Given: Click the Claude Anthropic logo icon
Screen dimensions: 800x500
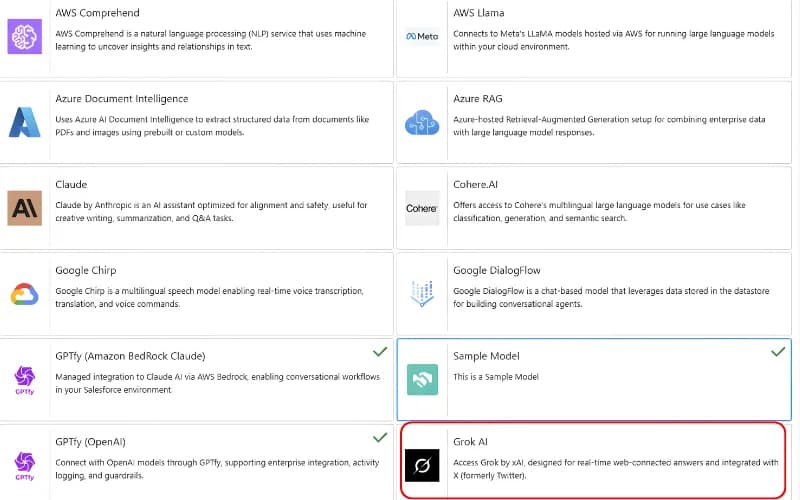Looking at the screenshot, I should (24, 208).
